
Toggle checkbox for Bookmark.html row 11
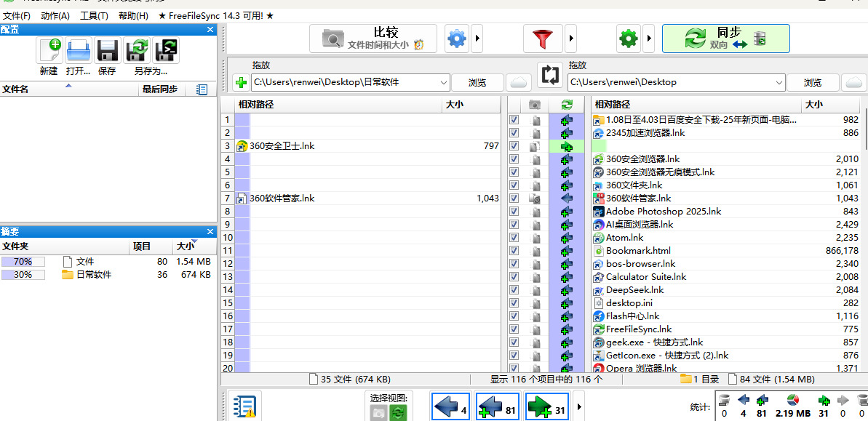514,251
